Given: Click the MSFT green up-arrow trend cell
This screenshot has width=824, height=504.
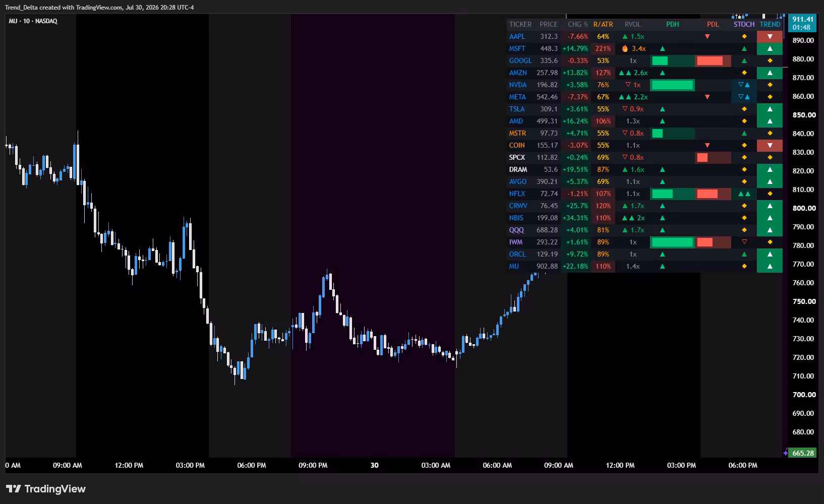Looking at the screenshot, I should point(770,48).
